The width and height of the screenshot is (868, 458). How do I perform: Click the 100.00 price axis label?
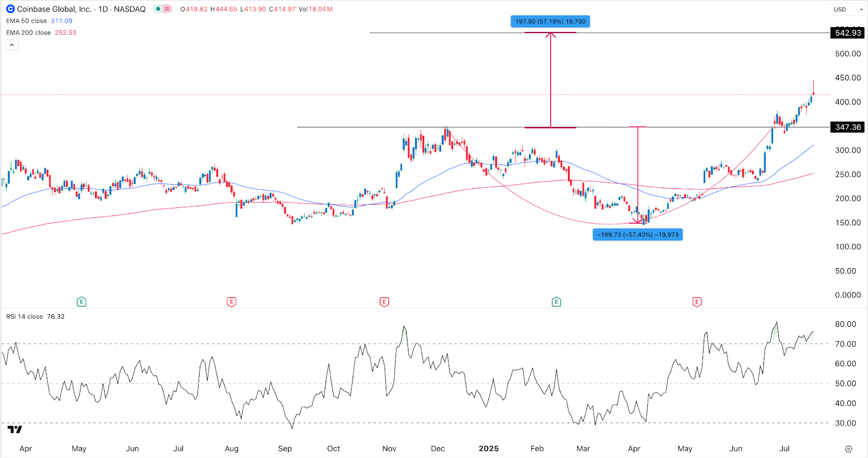848,247
